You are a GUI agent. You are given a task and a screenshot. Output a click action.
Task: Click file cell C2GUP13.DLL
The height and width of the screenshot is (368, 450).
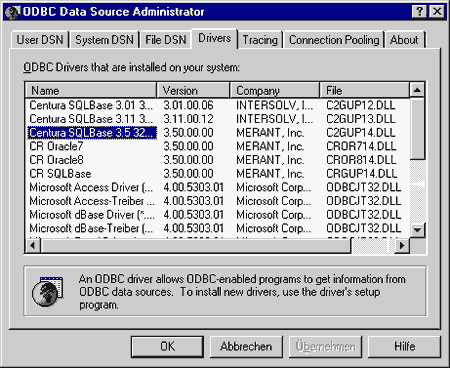point(361,119)
